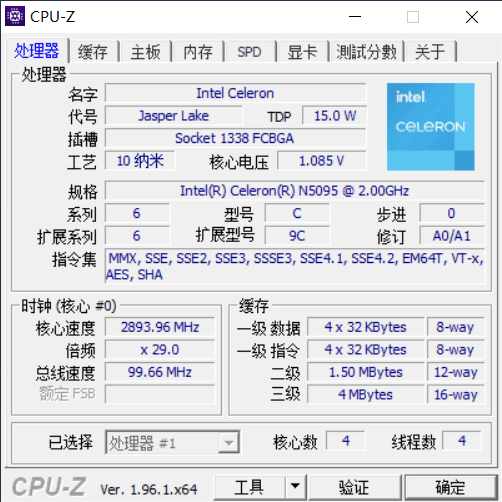
Task: Click the 10 纳米 process value
Action: click(140, 161)
